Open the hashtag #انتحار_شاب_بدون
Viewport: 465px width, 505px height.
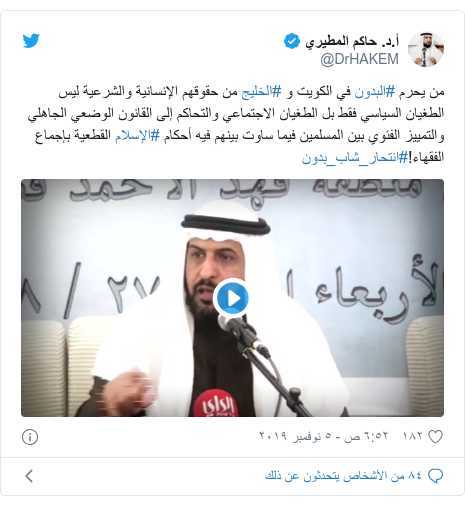pyautogui.click(x=355, y=157)
